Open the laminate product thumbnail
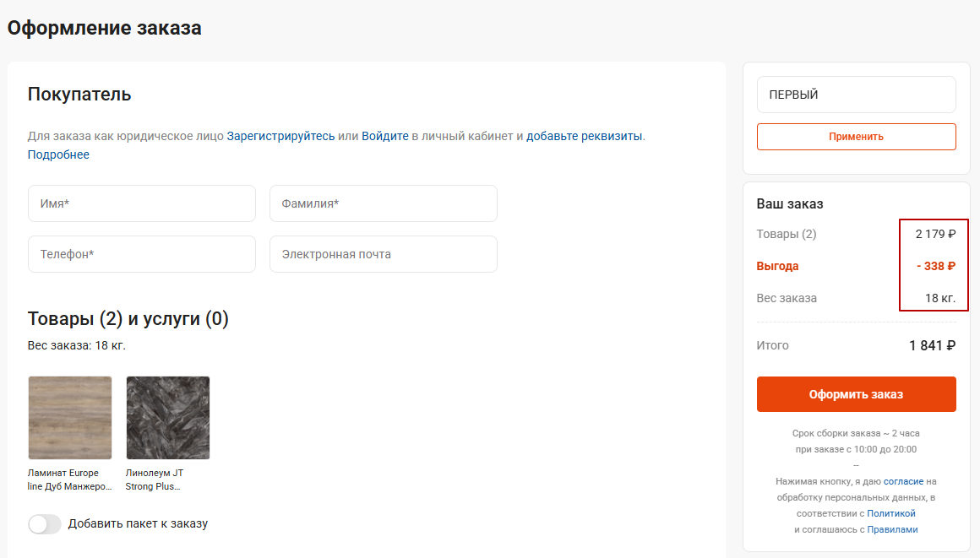The height and width of the screenshot is (558, 980). pyautogui.click(x=70, y=418)
